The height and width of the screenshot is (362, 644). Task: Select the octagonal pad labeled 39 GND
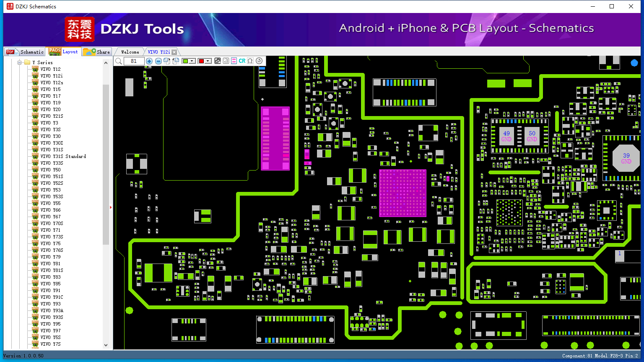coord(626,158)
